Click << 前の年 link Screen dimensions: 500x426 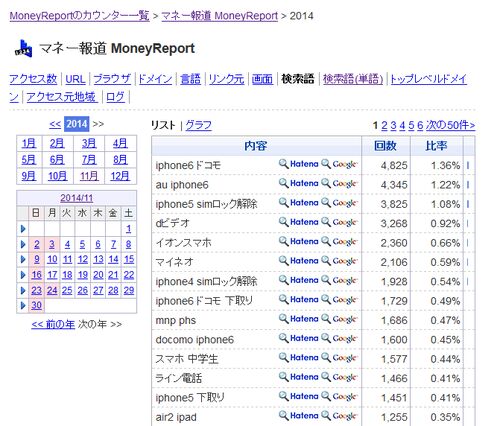[x=53, y=324]
